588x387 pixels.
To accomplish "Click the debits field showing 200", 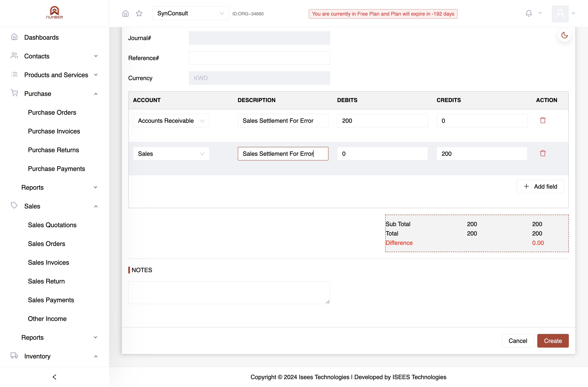I will [x=382, y=121].
